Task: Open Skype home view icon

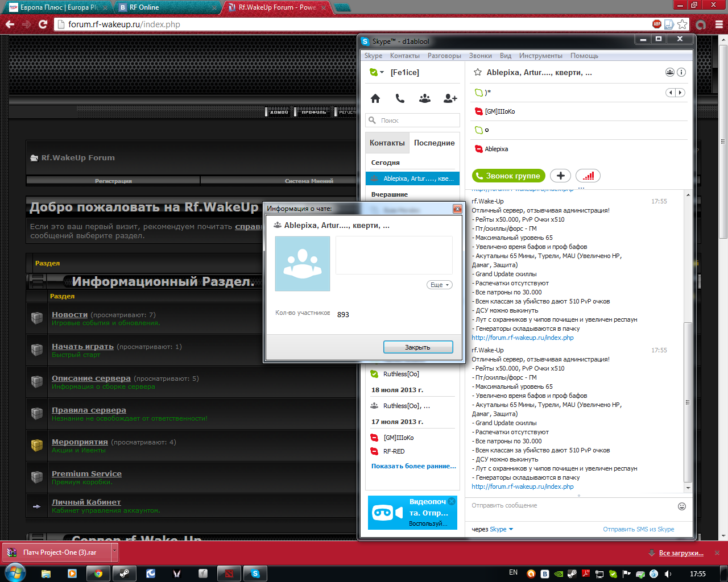Action: pos(375,98)
